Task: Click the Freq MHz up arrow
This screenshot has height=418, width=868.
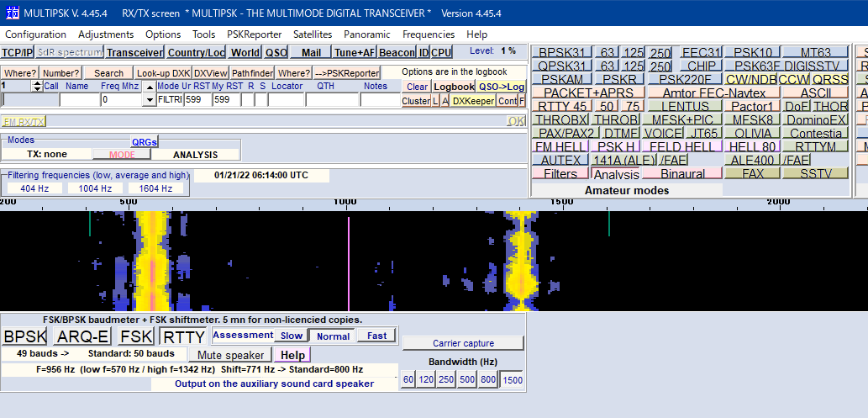Action: click(x=149, y=87)
